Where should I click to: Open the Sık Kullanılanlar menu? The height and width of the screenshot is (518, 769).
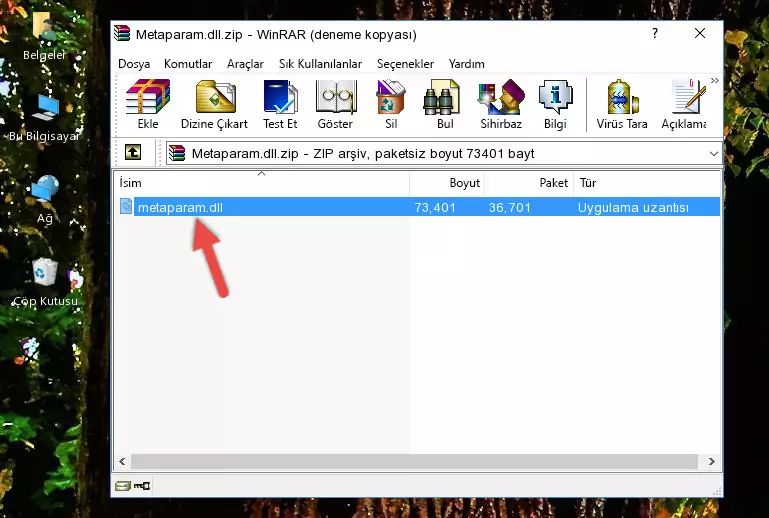pos(320,64)
